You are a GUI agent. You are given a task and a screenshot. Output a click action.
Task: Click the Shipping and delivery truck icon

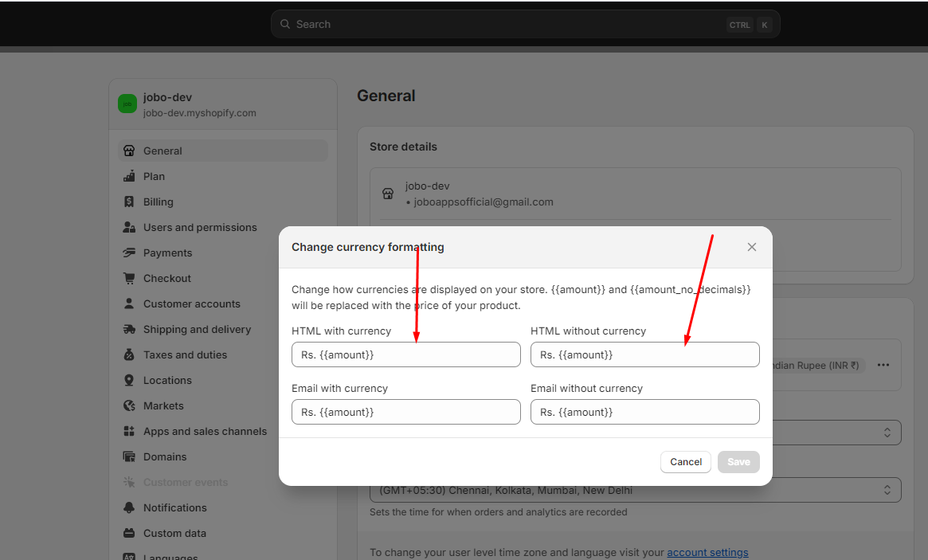pyautogui.click(x=129, y=329)
